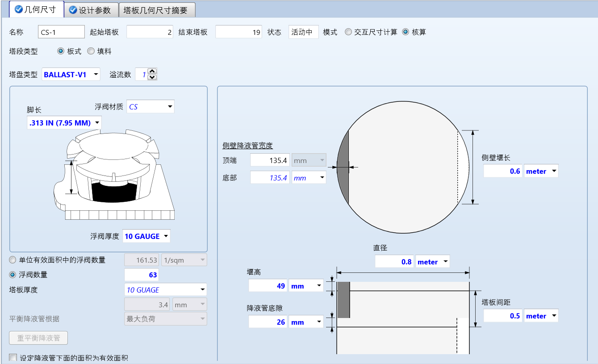The image size is (598, 364).
Task: Click the blue checkmark icon on 设计参数 tab
Action: [73, 10]
